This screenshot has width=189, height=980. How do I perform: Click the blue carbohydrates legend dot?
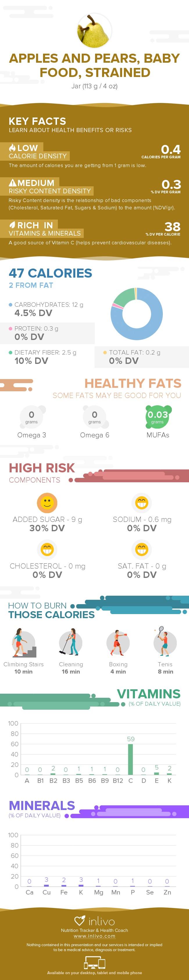pyautogui.click(x=11, y=304)
